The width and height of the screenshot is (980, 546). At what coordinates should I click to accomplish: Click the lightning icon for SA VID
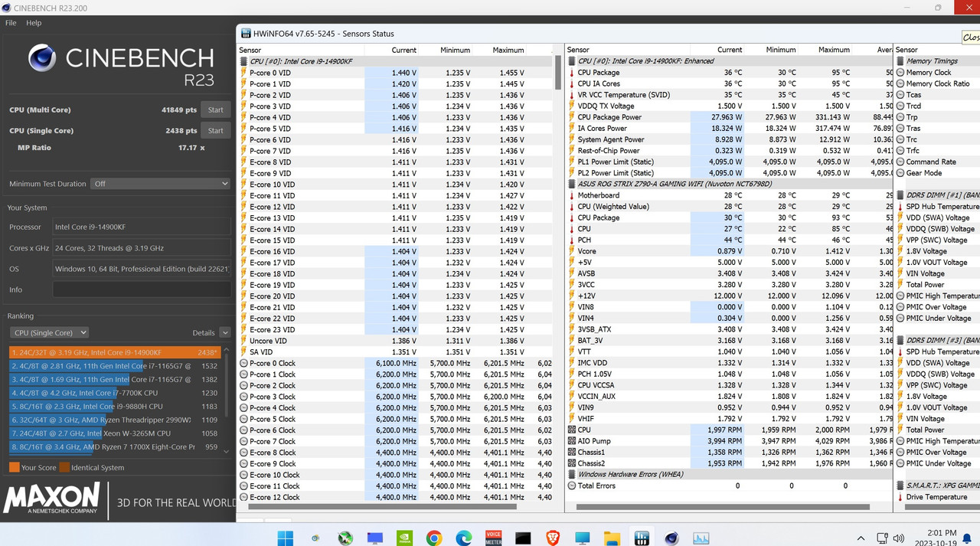(244, 352)
